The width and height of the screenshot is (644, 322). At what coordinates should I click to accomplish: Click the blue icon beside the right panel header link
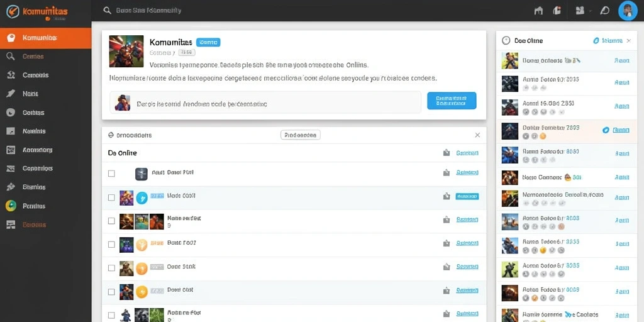tap(596, 40)
